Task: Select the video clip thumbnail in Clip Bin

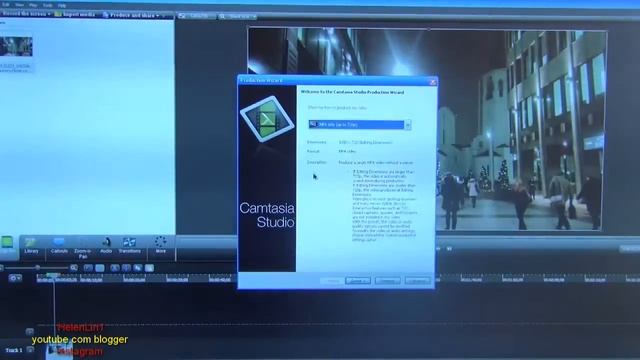Action: [x=16, y=47]
